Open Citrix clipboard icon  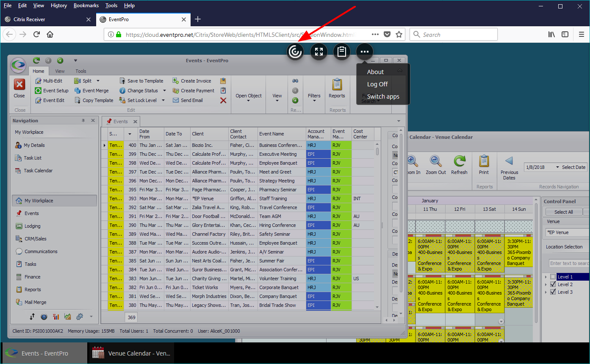342,52
